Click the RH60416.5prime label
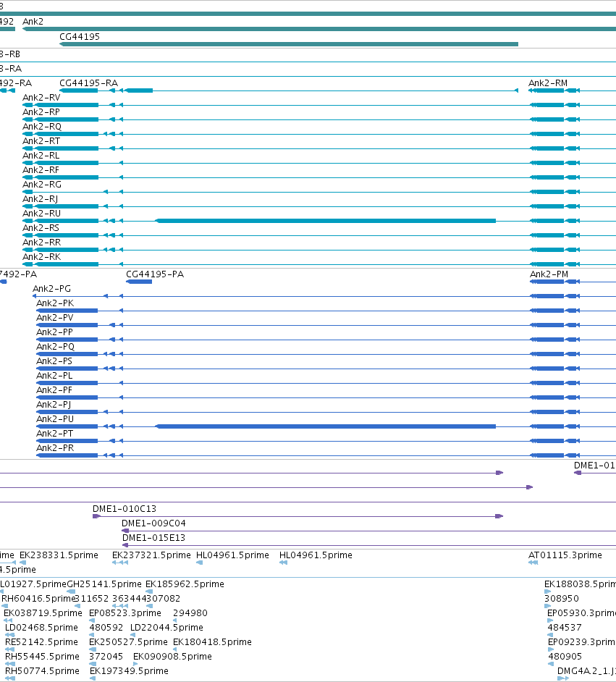The height and width of the screenshot is (682, 616). tap(38, 599)
